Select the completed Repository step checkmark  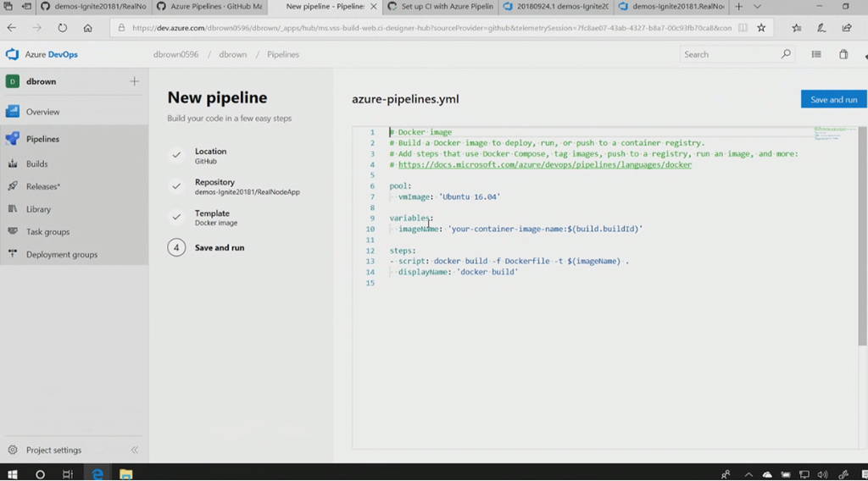tap(176, 186)
